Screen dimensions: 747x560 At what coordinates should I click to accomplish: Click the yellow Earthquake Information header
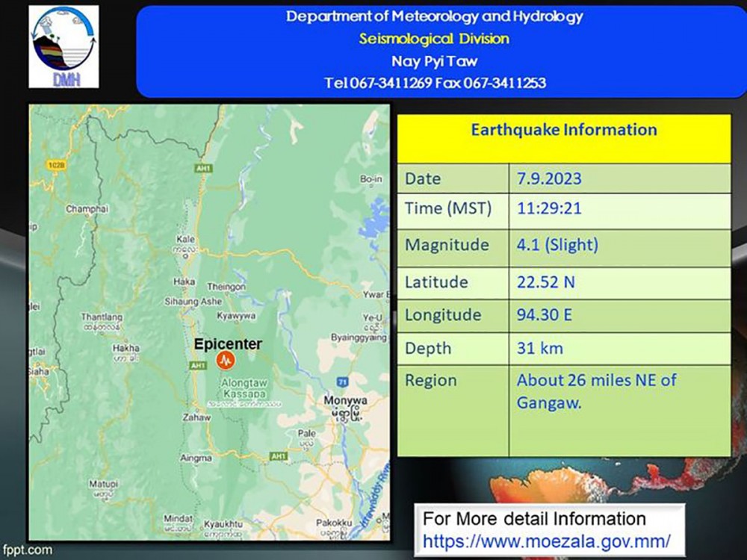point(563,130)
